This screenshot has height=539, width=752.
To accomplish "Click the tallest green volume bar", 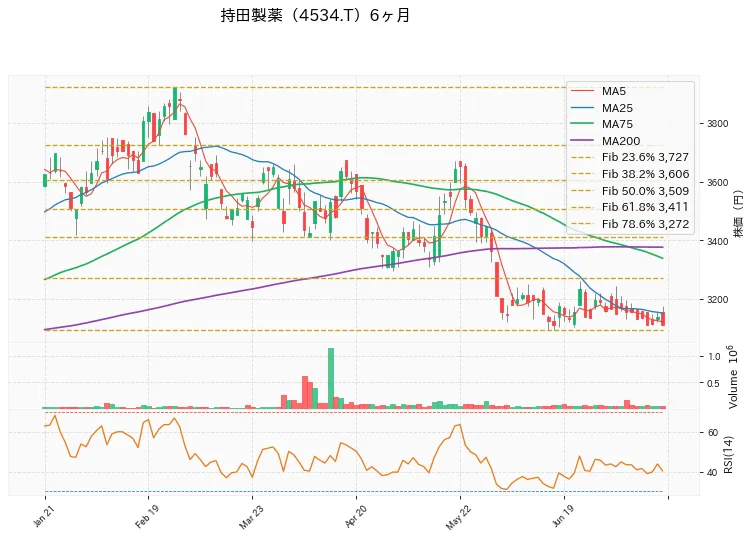I will [331, 378].
